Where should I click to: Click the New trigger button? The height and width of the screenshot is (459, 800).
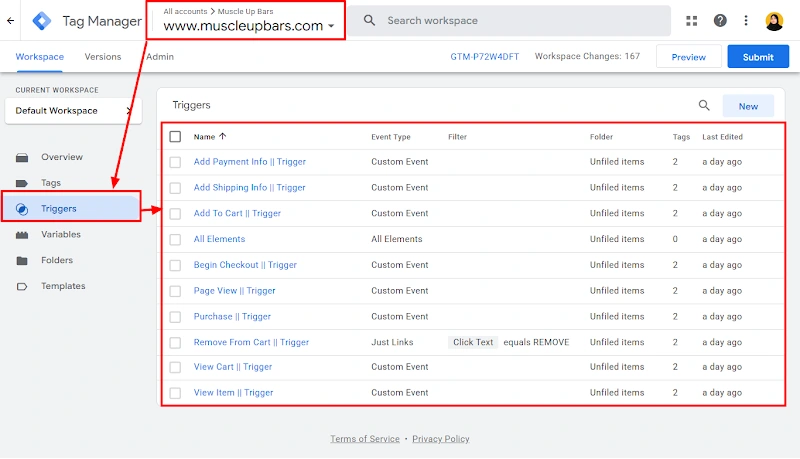click(748, 106)
